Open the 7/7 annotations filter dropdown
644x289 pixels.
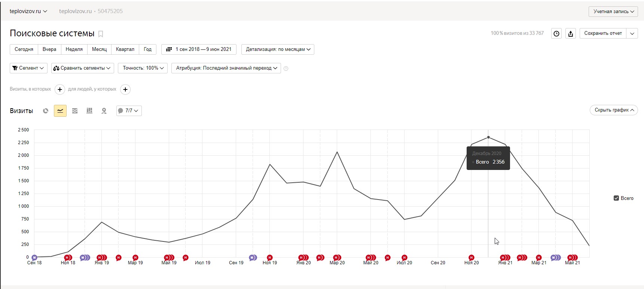click(129, 111)
